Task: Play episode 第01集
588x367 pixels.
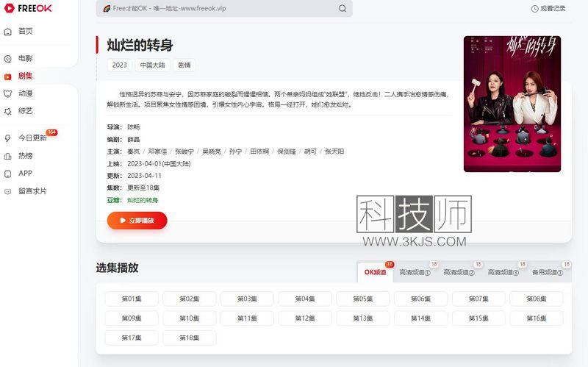Action: 132,299
